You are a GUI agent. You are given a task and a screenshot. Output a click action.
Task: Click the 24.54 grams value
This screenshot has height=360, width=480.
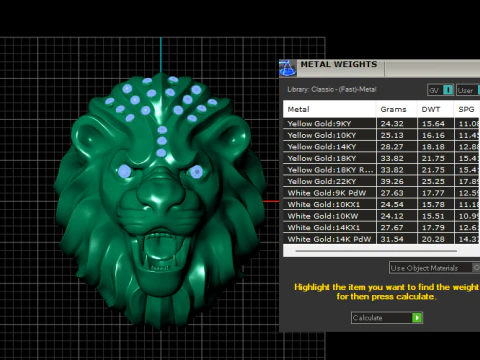pos(392,204)
